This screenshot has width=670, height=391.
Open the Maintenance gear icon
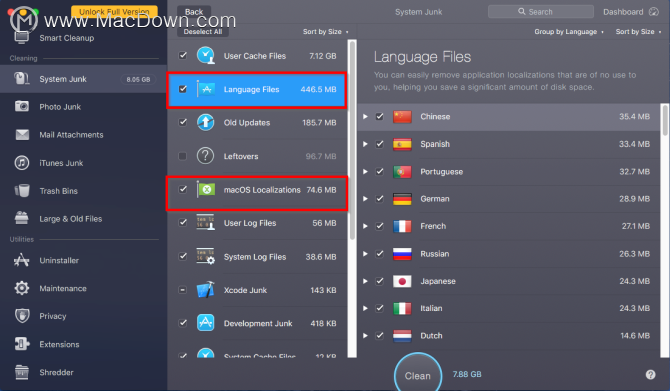pos(22,288)
